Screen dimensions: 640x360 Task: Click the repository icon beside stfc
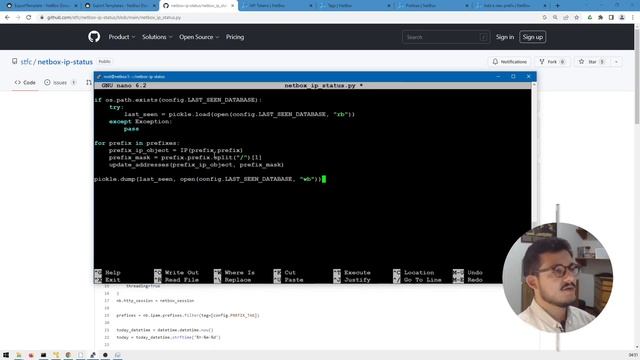15,61
